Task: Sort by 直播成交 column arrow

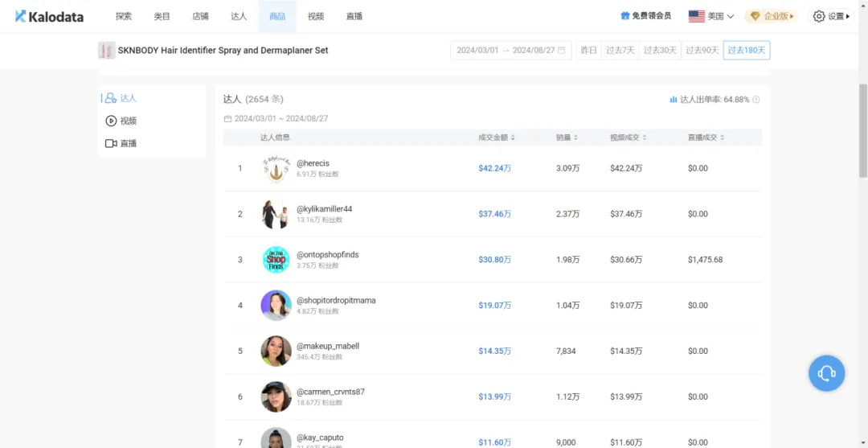Action: click(x=723, y=138)
